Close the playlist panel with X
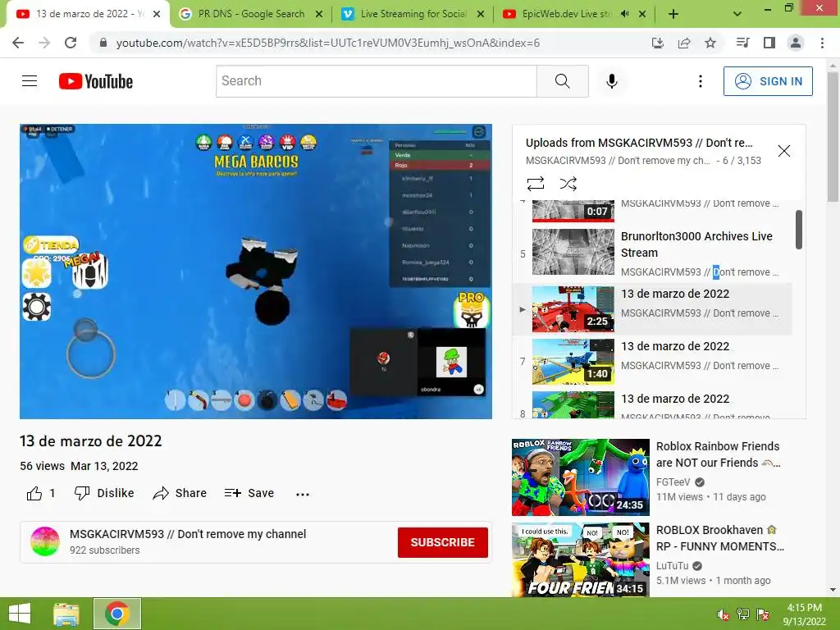Viewport: 840px width, 630px height. 783,151
